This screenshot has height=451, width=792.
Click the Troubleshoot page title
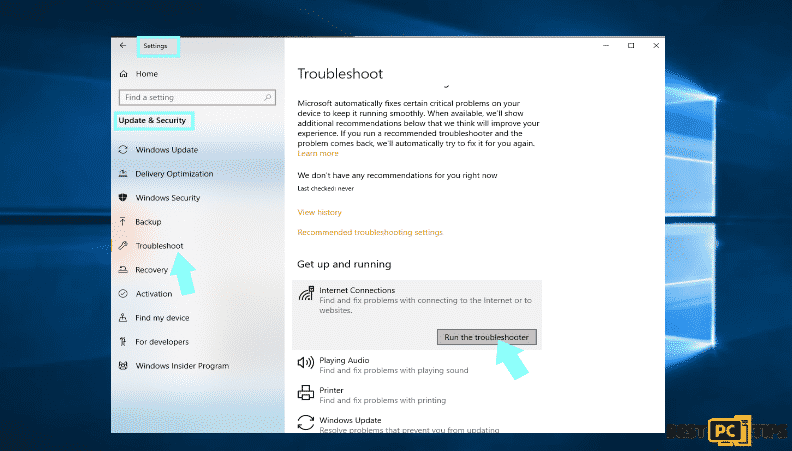(x=340, y=74)
